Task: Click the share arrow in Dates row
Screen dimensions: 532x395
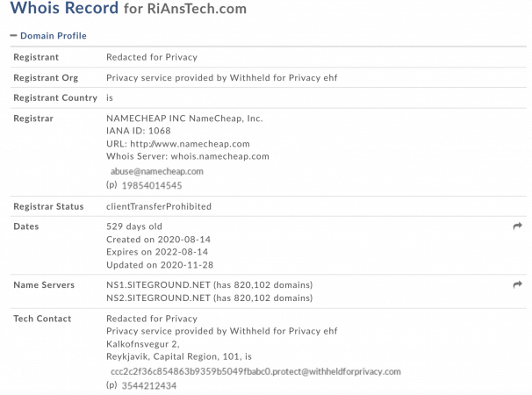Action: (517, 226)
